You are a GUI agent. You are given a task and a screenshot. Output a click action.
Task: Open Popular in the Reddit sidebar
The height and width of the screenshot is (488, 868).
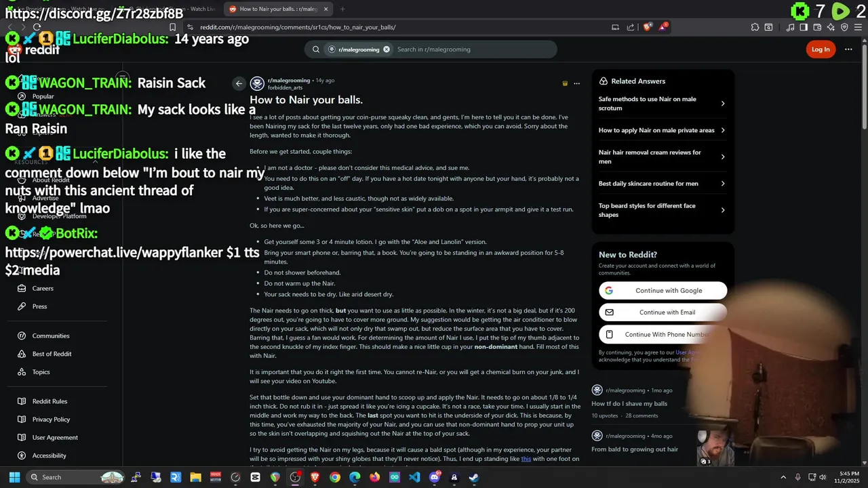pos(43,96)
